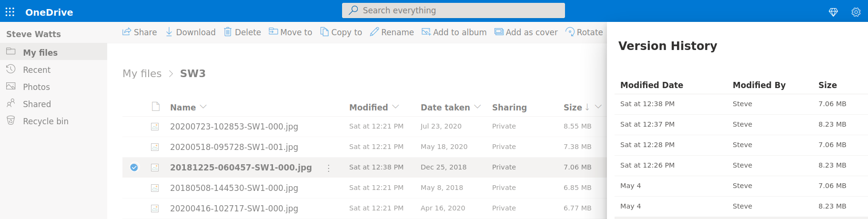
Task: Click the Delete trash icon
Action: click(x=228, y=32)
